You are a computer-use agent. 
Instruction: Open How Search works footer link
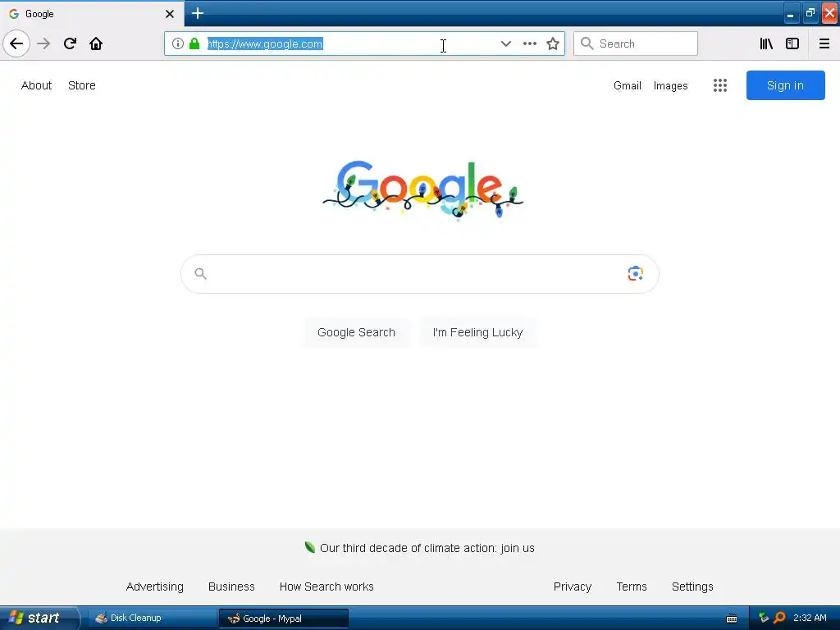pyautogui.click(x=326, y=587)
